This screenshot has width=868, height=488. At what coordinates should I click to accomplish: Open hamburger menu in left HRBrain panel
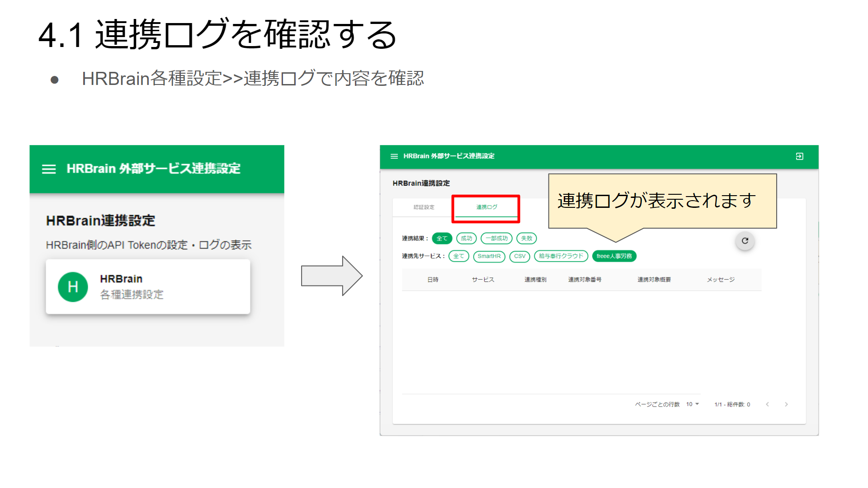click(49, 169)
